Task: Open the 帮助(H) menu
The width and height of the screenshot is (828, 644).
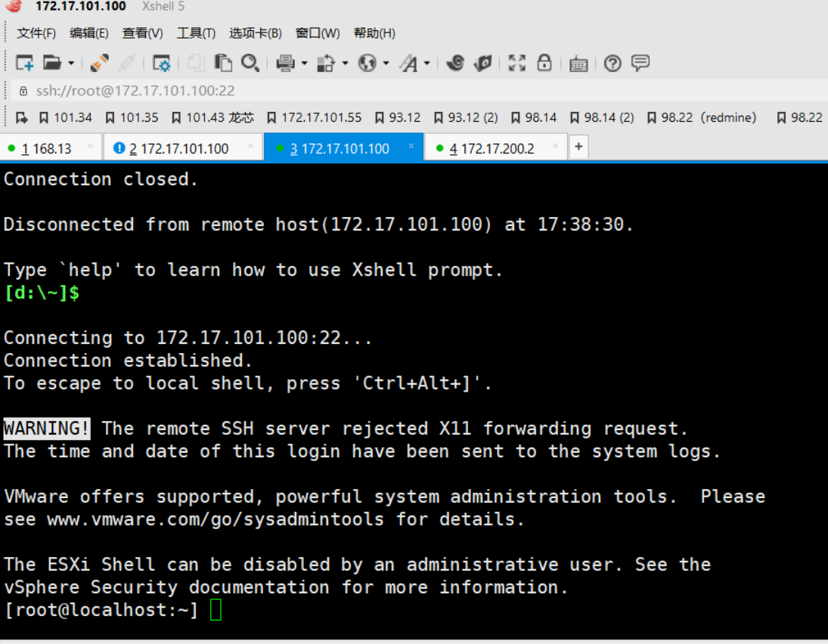Action: coord(374,33)
